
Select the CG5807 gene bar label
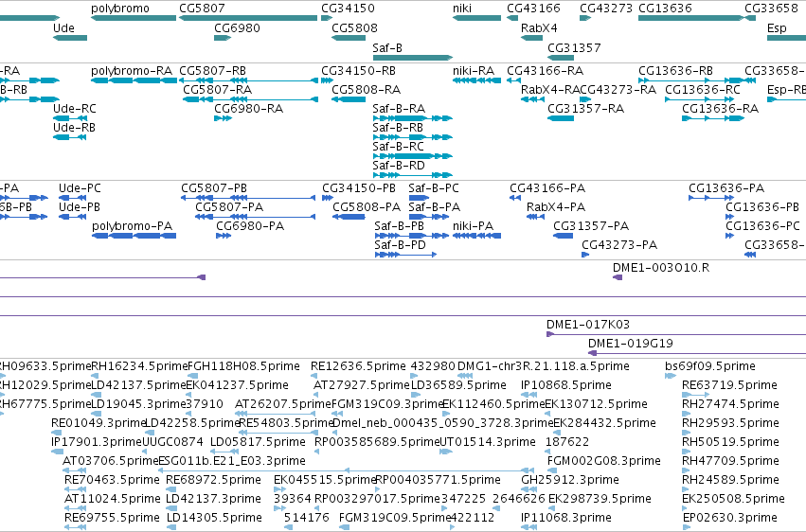(202, 9)
